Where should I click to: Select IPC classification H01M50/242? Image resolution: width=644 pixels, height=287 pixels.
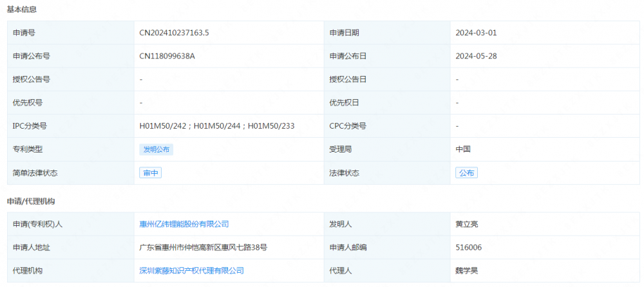[164, 126]
